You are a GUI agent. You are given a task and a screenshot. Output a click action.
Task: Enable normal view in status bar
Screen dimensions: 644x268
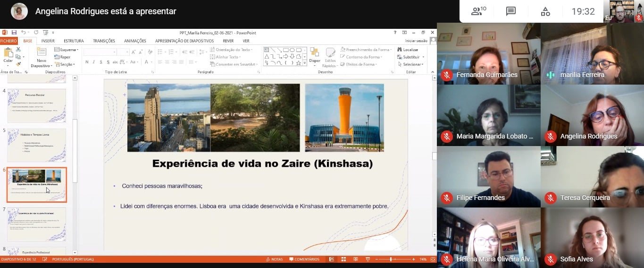(331, 259)
